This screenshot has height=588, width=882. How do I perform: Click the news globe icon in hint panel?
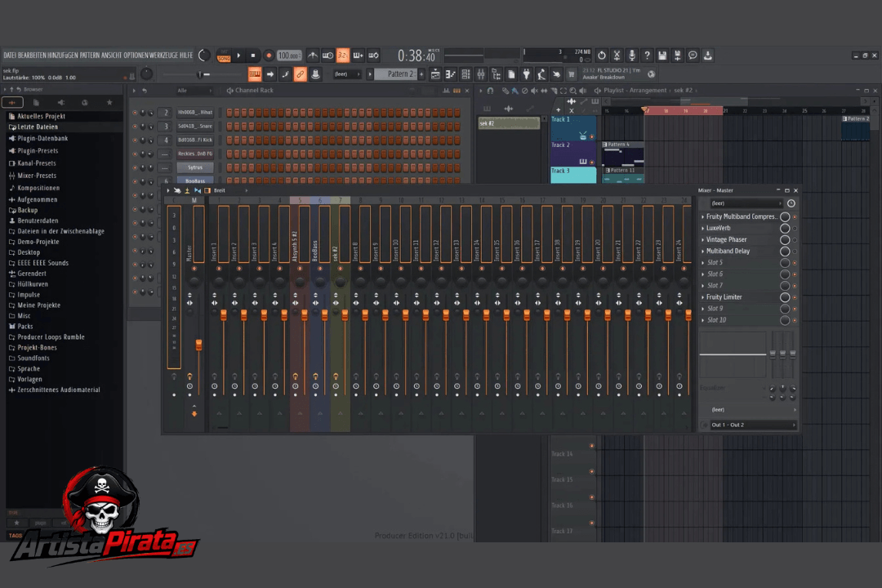(652, 73)
